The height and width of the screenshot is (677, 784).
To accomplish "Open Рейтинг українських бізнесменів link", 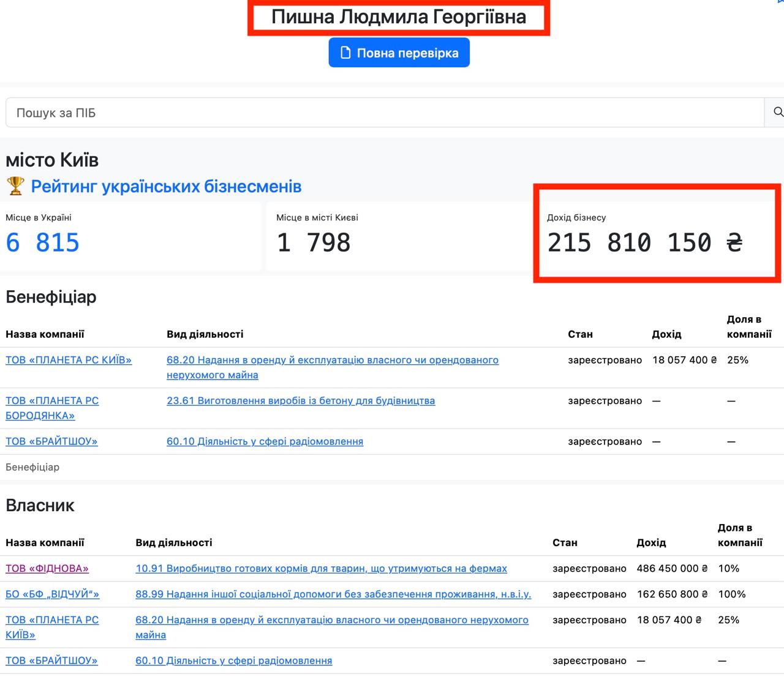I will [x=166, y=186].
